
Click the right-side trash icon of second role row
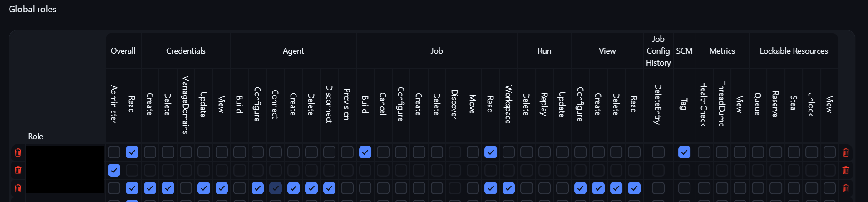[x=846, y=170]
